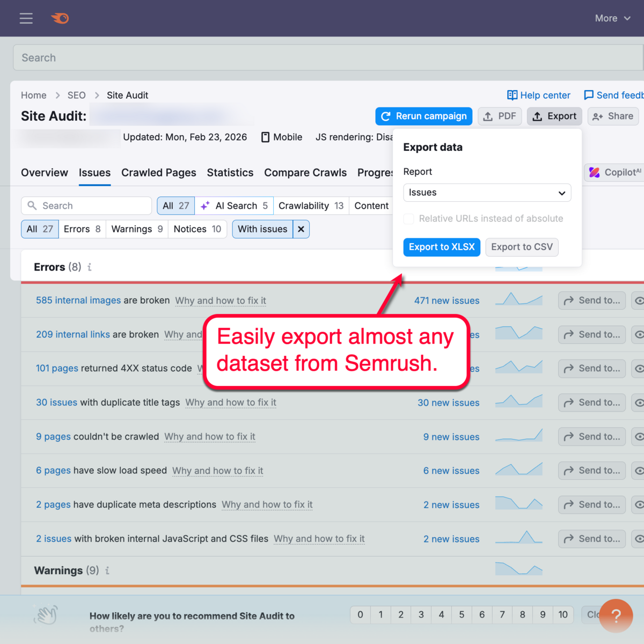Remove the With issues filter

(x=301, y=229)
